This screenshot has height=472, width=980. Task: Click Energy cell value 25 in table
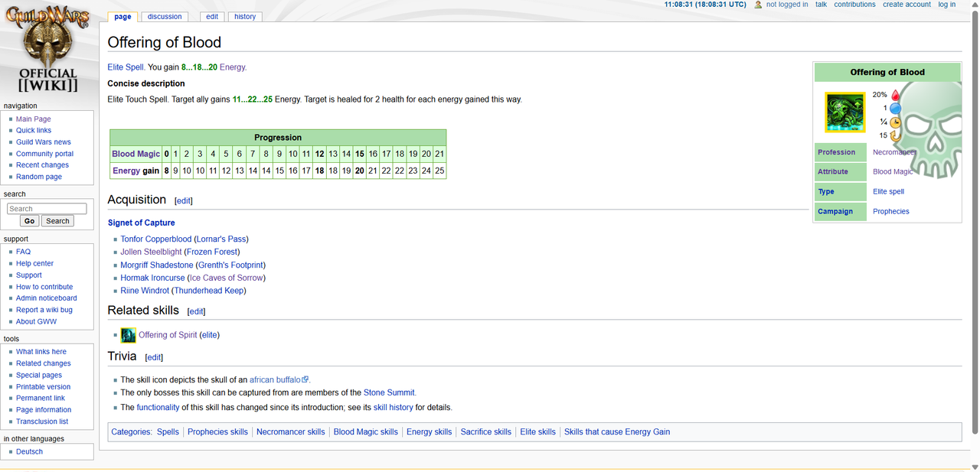pyautogui.click(x=439, y=171)
